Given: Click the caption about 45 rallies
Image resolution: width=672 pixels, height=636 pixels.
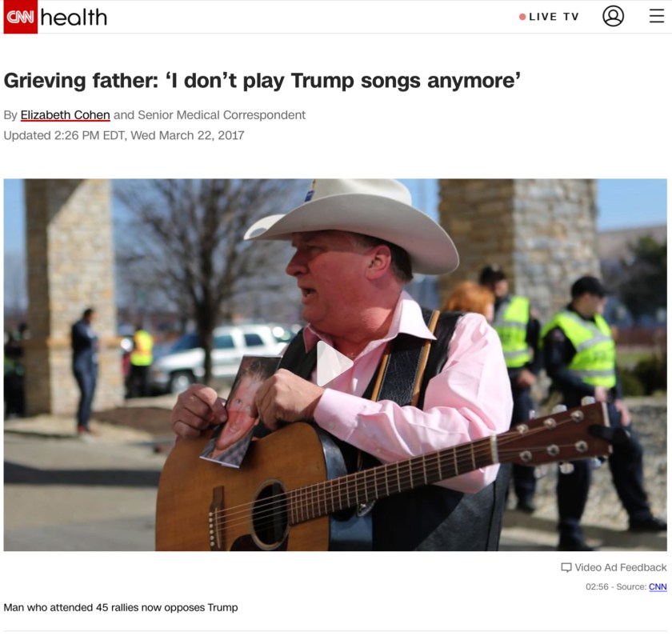Looking at the screenshot, I should click(x=121, y=607).
